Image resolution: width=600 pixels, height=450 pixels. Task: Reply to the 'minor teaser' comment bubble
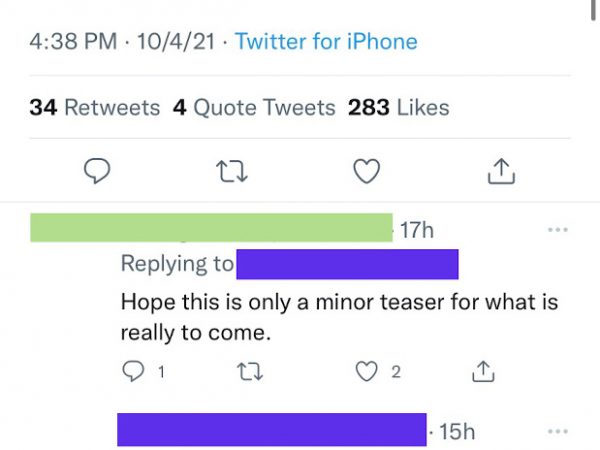pos(133,371)
